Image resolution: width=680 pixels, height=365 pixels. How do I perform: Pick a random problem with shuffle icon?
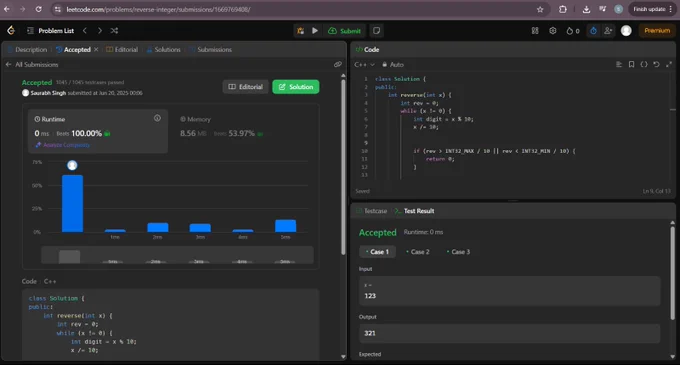click(x=114, y=31)
